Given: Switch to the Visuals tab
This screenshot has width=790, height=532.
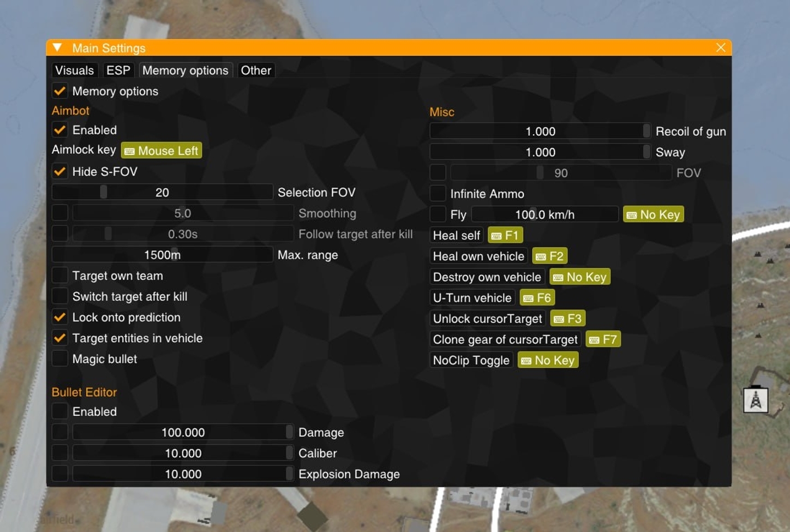Looking at the screenshot, I should (74, 70).
